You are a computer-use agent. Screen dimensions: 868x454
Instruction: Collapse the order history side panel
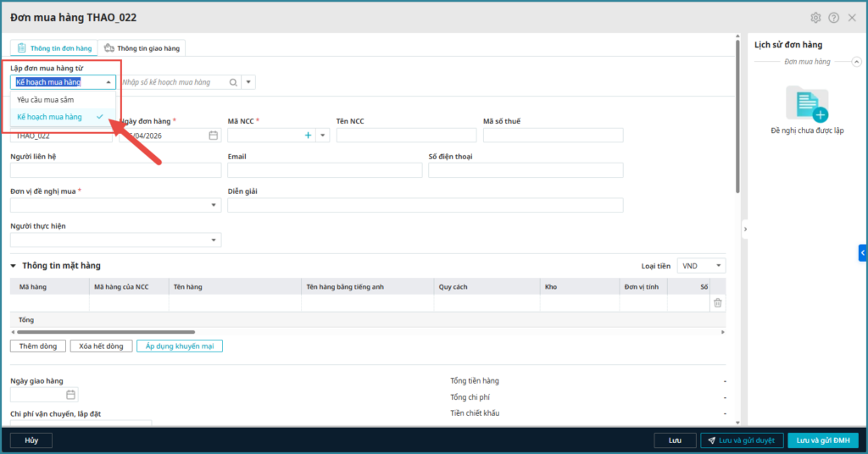tap(744, 229)
